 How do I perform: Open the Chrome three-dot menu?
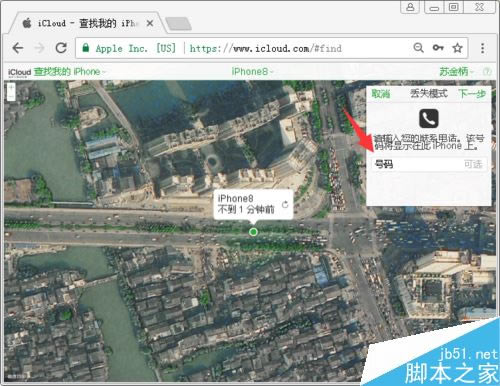pyautogui.click(x=482, y=48)
